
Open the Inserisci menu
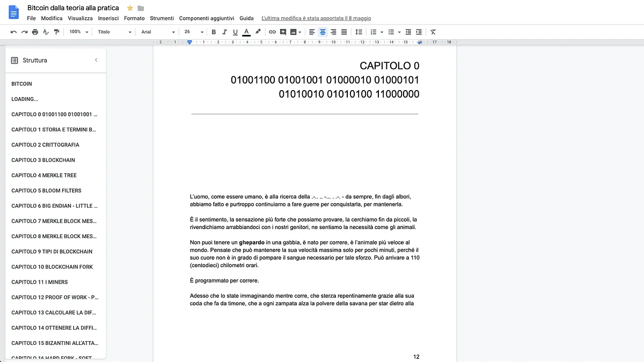108,18
